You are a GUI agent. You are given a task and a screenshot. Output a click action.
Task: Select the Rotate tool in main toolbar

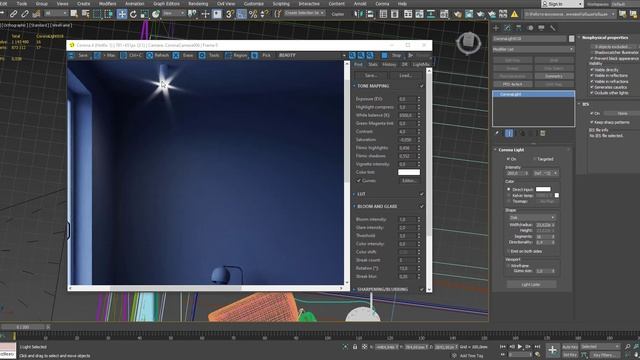coord(133,14)
